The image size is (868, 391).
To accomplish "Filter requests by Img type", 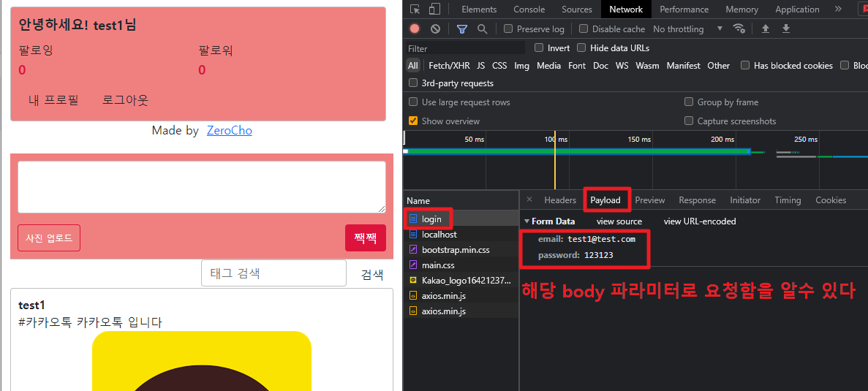I will click(x=521, y=65).
